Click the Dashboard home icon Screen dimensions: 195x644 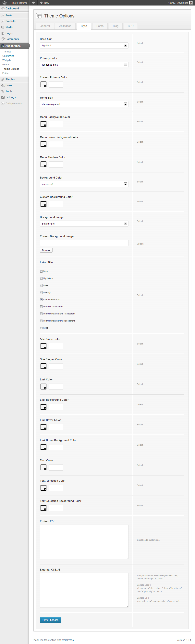pyautogui.click(x=3, y=8)
